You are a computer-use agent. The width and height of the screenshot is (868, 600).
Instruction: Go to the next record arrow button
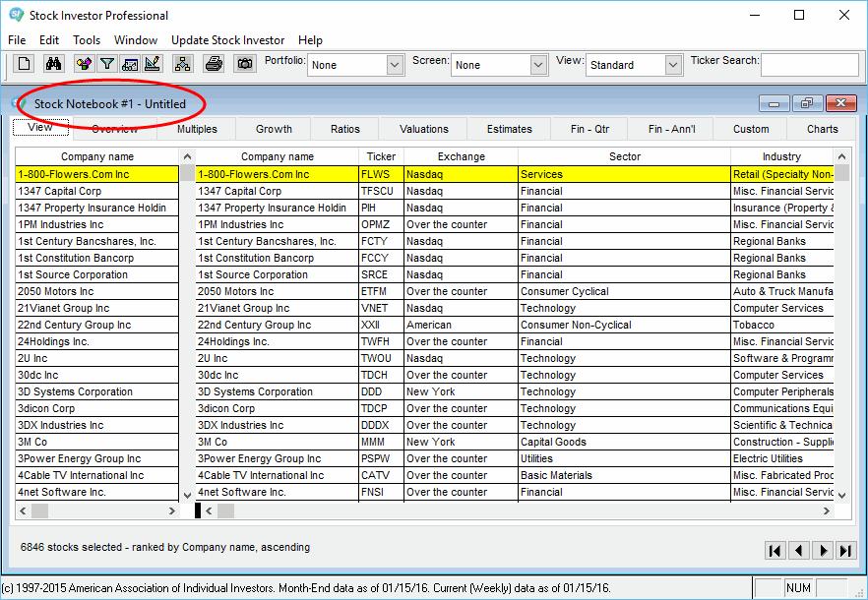click(822, 551)
